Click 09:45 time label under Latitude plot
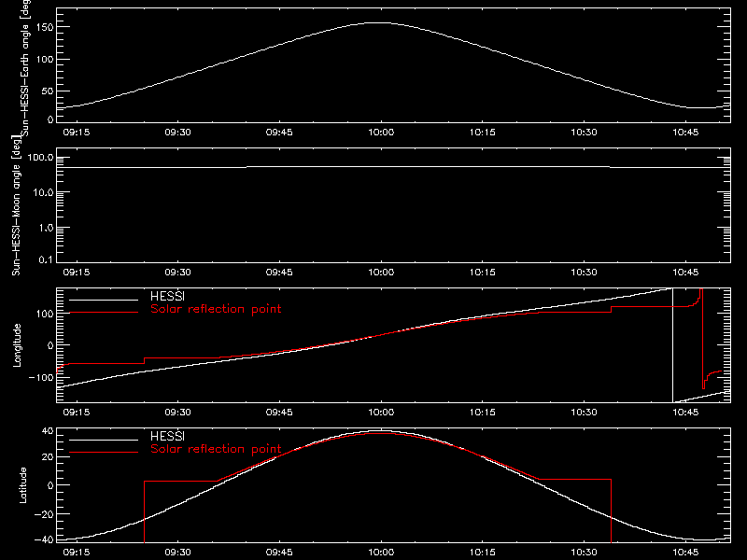This screenshot has width=747, height=560. tap(279, 553)
